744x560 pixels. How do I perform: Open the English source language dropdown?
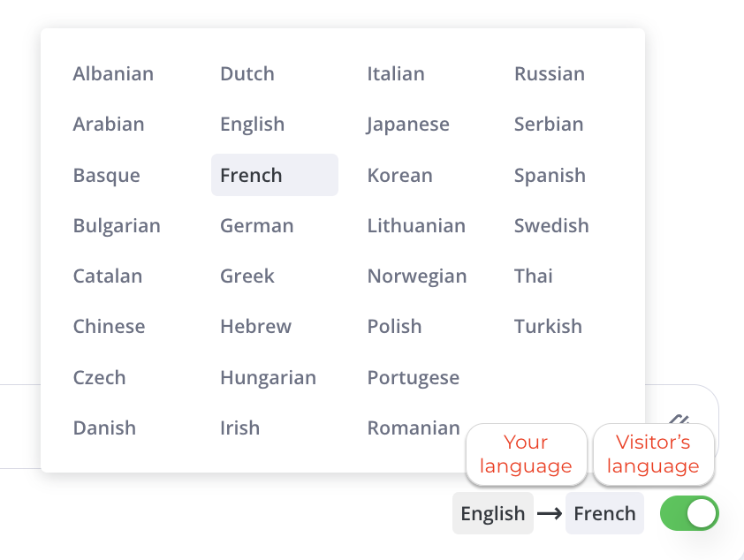tap(492, 514)
